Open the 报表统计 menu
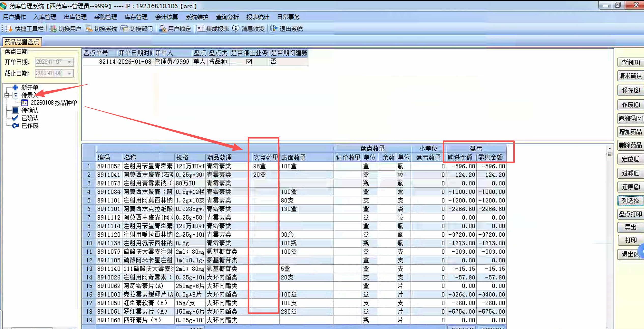The image size is (644, 329). click(257, 17)
